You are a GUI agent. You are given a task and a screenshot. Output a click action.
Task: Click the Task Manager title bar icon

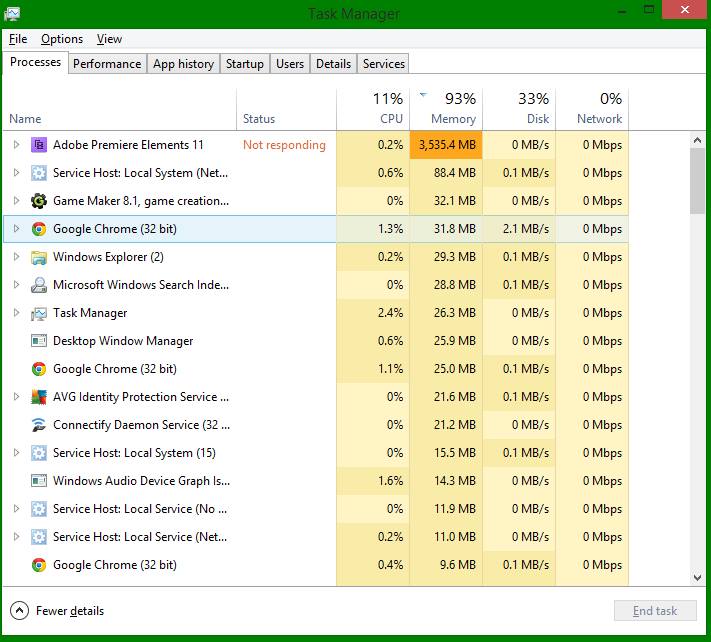12,14
